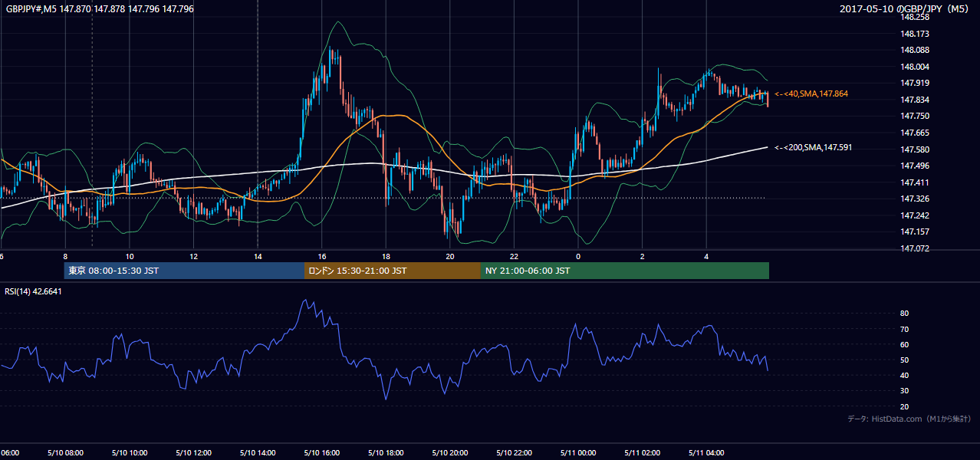
Task: Click the NY 21:00-06:00 JST session bar
Action: coord(625,271)
